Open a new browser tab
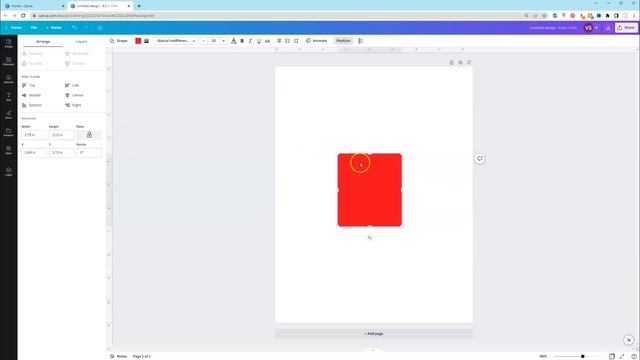 (139, 6)
